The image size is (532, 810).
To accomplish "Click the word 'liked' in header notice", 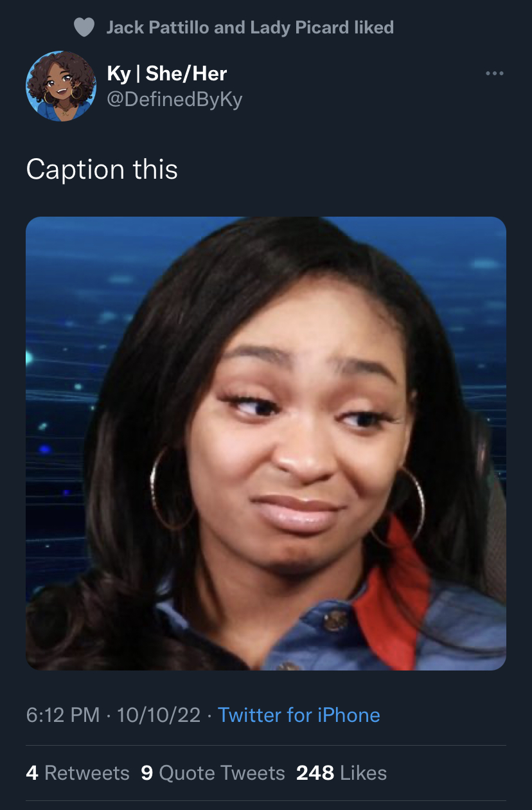I will click(374, 28).
